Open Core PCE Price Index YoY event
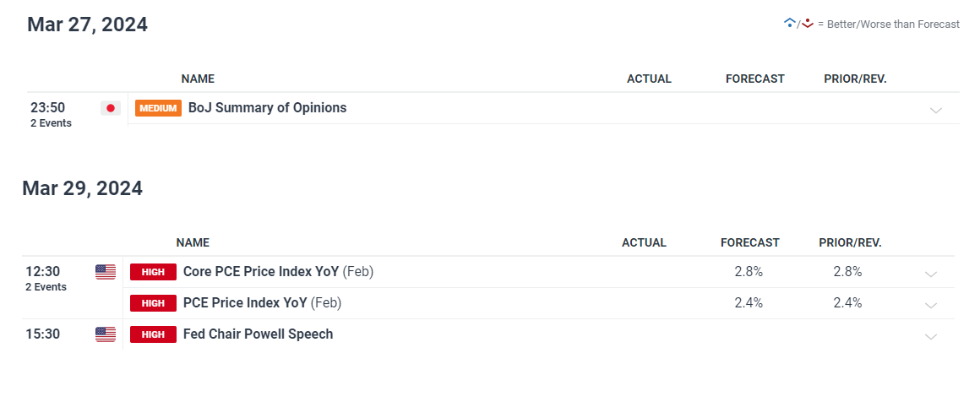This screenshot has width=980, height=402. coord(261,272)
